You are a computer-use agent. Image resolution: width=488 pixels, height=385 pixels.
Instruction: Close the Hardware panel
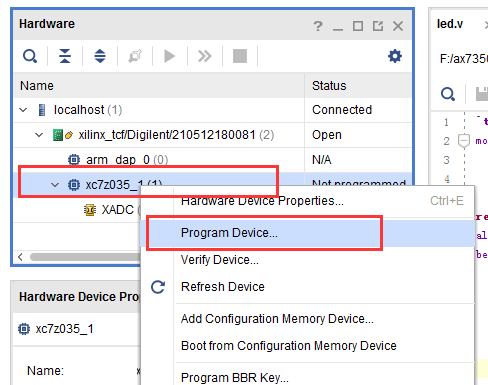[x=398, y=26]
